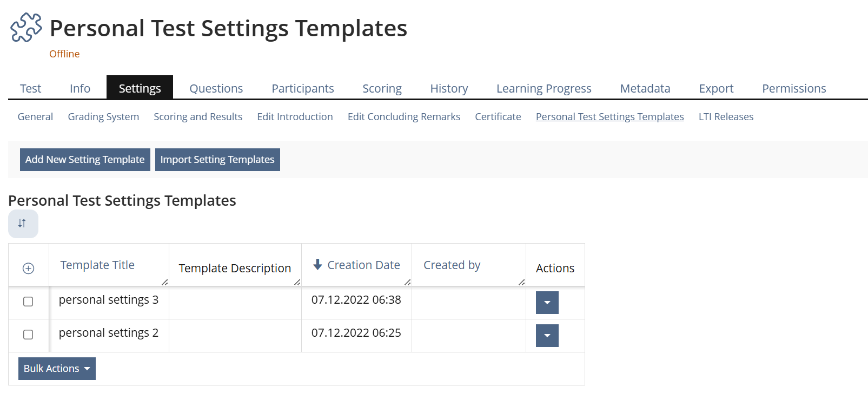Switch to the Questions tab
Image resolution: width=868 pixels, height=399 pixels.
point(216,88)
